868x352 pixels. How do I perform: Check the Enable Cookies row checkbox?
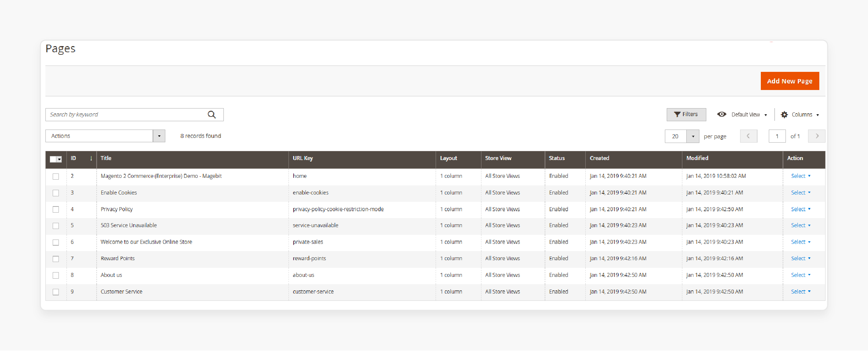(56, 193)
